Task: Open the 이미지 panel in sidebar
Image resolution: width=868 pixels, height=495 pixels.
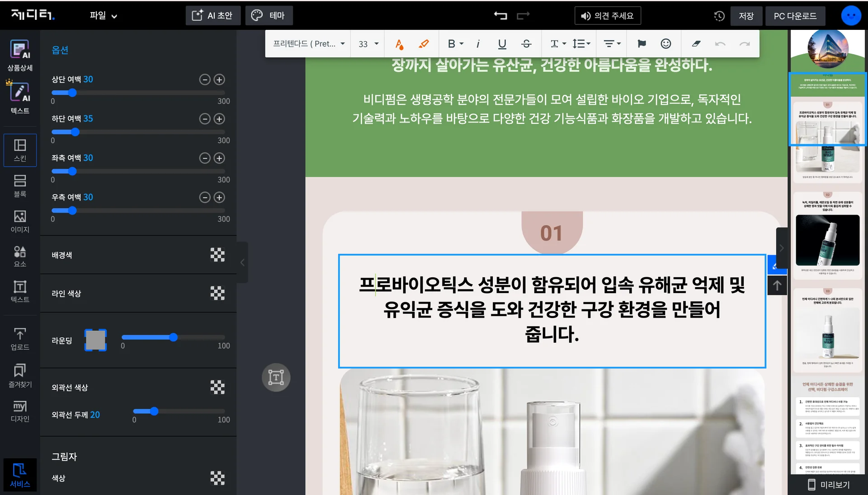Action: tap(20, 221)
